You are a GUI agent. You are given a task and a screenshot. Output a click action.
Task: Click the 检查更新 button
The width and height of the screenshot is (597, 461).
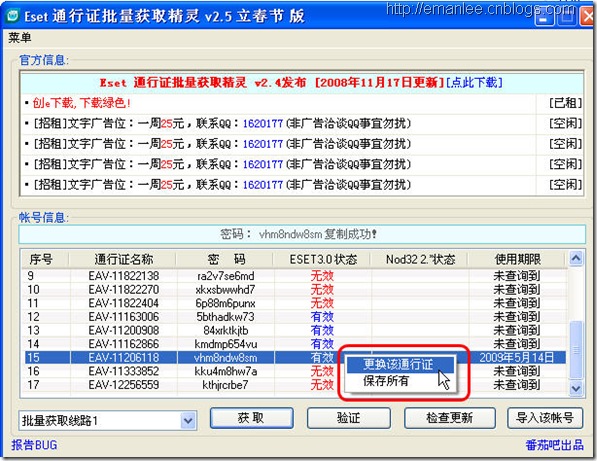pyautogui.click(x=450, y=418)
